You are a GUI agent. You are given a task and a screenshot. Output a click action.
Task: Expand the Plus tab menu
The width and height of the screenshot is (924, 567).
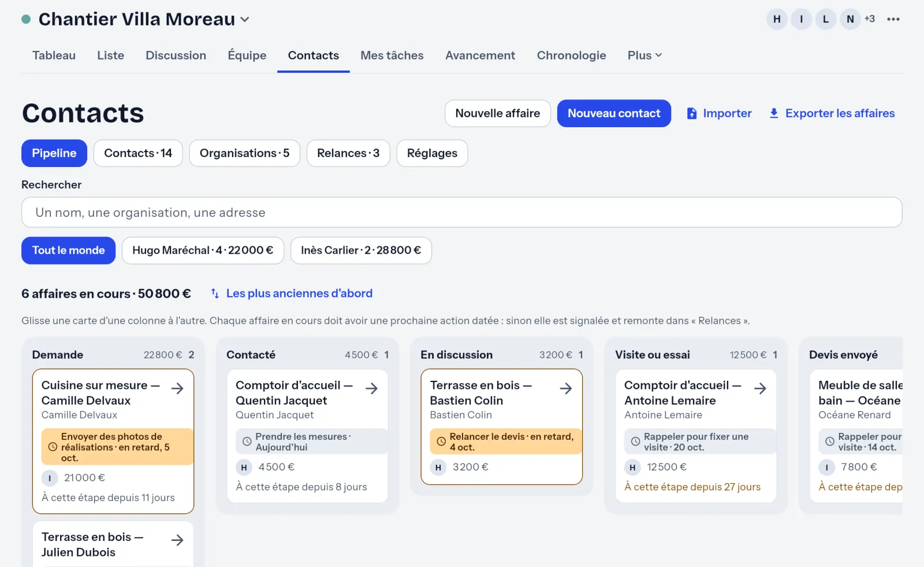(x=644, y=55)
